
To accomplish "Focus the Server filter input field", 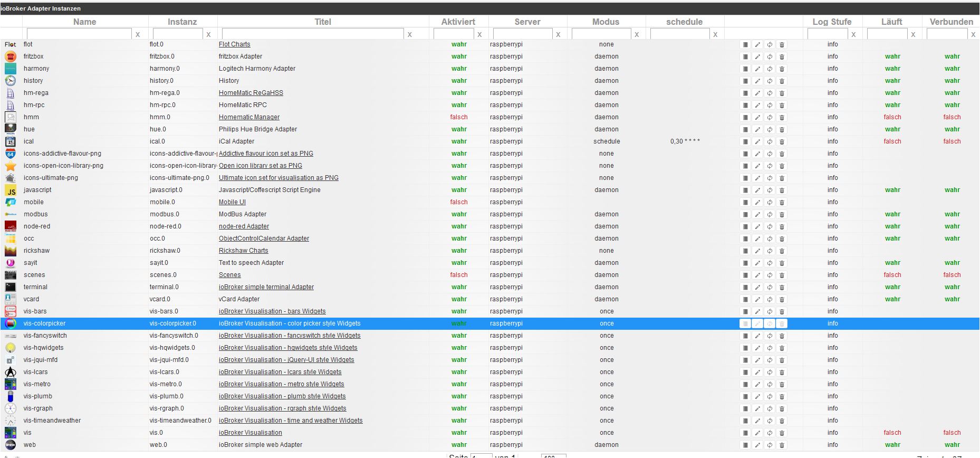I will pos(523,34).
